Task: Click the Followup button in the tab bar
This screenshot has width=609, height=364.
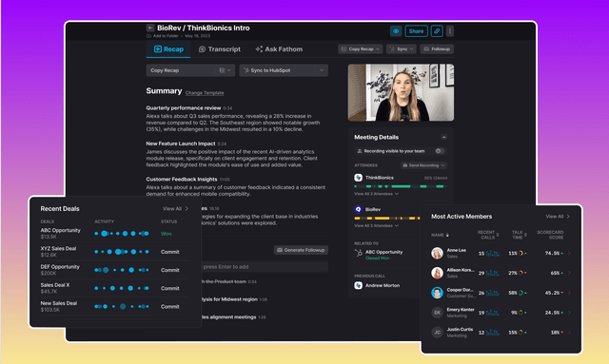Action: tap(437, 49)
